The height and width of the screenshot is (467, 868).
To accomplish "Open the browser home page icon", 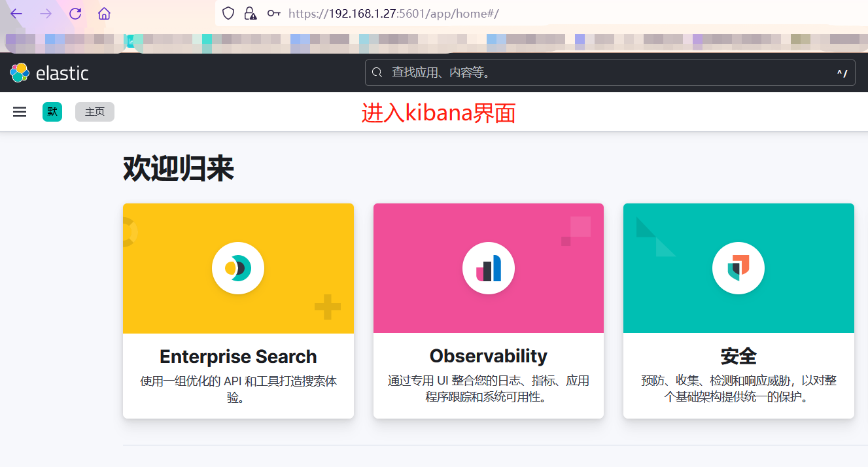I will (x=104, y=14).
